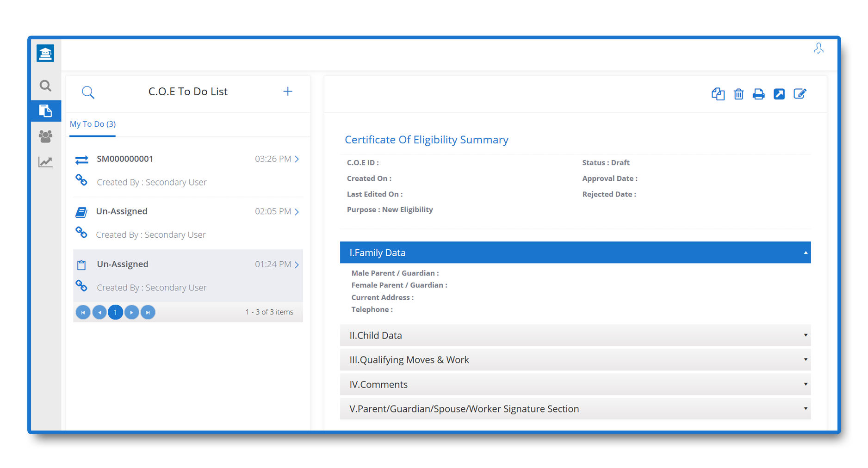Go to previous page of list

coord(99,312)
